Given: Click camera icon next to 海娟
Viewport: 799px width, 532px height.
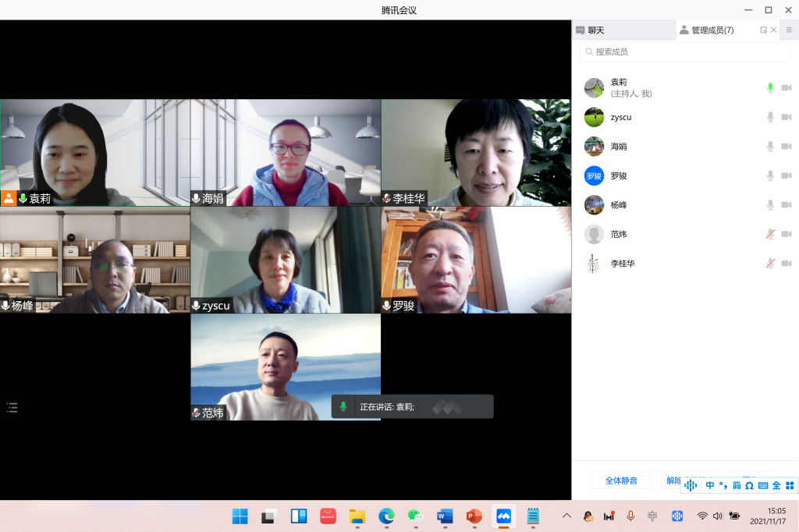Looking at the screenshot, I should click(x=786, y=147).
